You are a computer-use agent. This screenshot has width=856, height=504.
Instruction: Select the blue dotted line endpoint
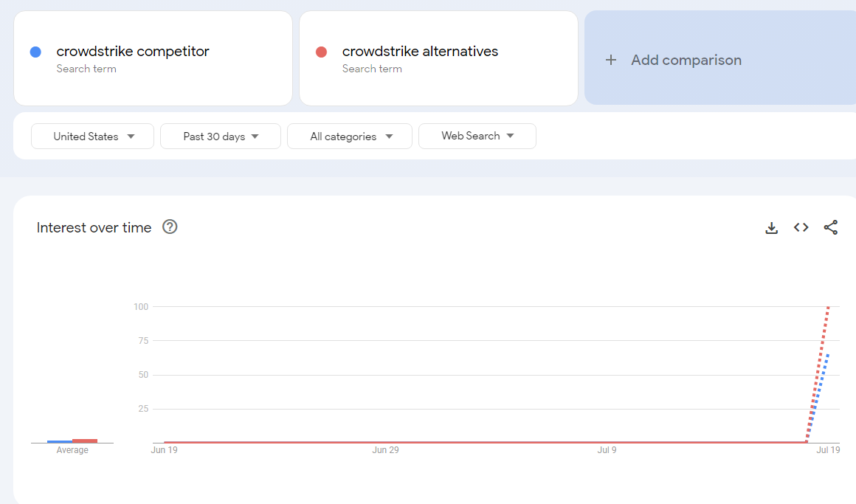(828, 355)
